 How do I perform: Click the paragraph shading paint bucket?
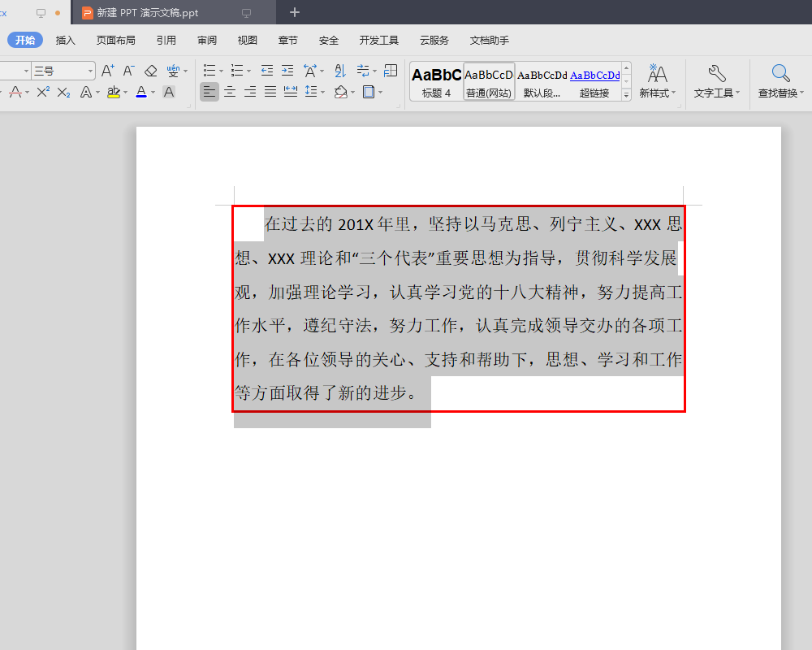341,93
